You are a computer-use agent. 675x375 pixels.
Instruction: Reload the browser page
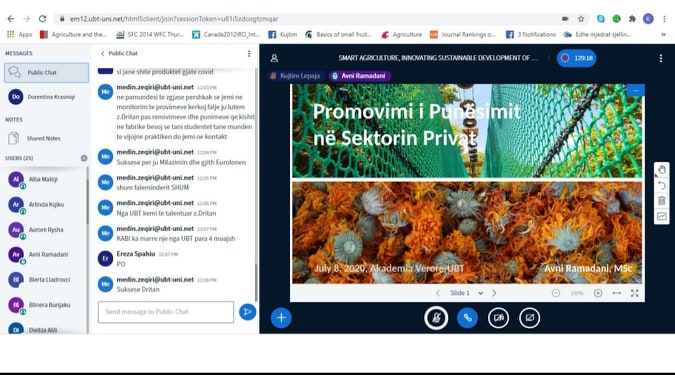[x=42, y=19]
